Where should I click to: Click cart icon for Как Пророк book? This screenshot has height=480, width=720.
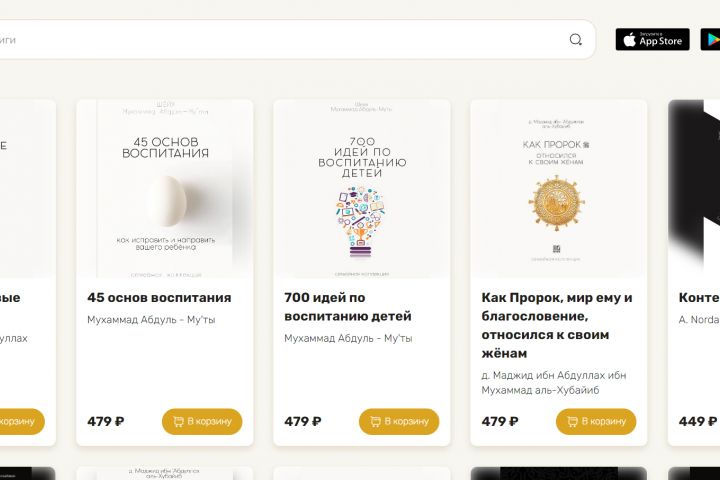click(572, 422)
